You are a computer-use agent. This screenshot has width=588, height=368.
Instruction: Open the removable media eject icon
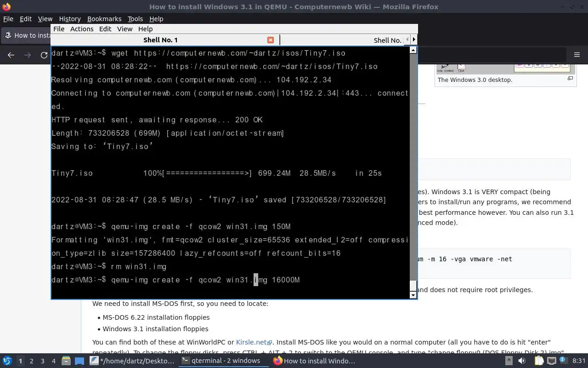[x=509, y=361]
